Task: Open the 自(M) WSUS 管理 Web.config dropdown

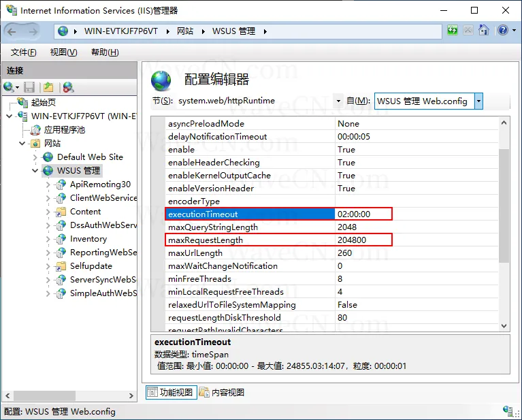Action: point(478,101)
